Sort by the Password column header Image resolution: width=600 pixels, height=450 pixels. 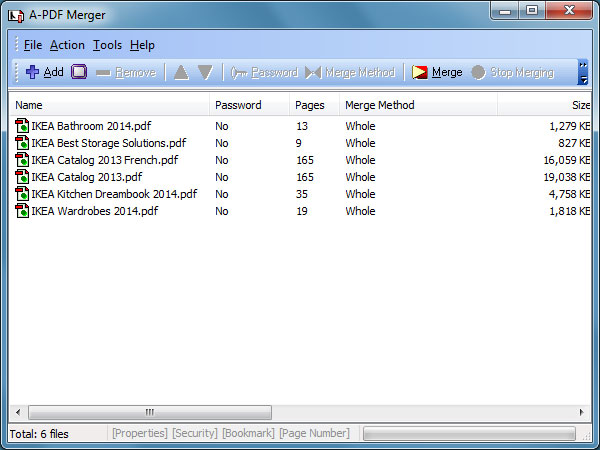click(x=249, y=105)
